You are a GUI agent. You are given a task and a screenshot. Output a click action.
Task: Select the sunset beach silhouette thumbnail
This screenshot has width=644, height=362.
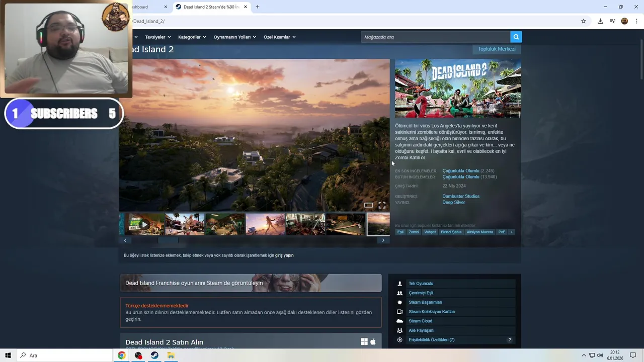coord(265,224)
